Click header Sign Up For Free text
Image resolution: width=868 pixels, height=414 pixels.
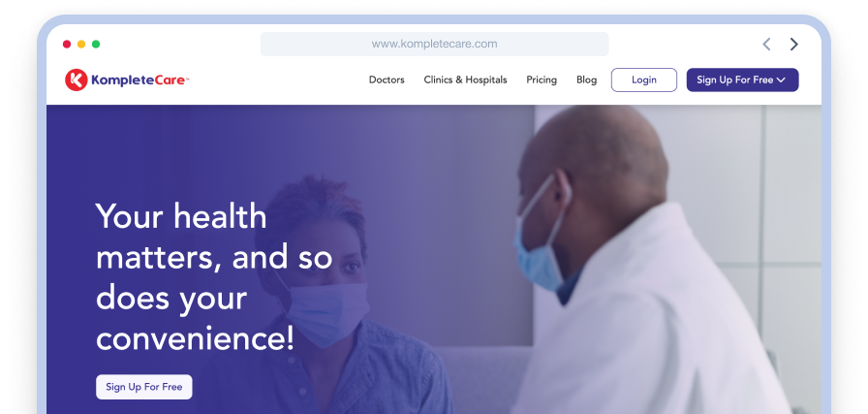(734, 80)
